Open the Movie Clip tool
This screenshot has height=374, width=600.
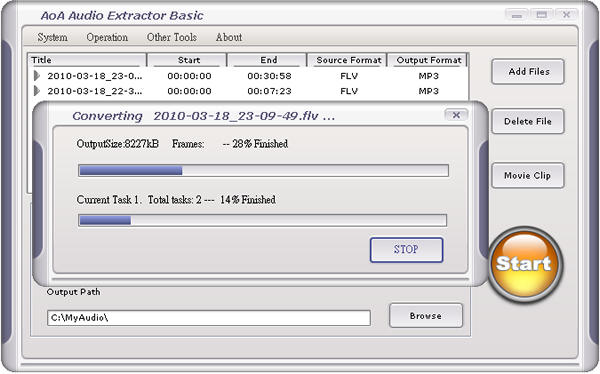(528, 175)
